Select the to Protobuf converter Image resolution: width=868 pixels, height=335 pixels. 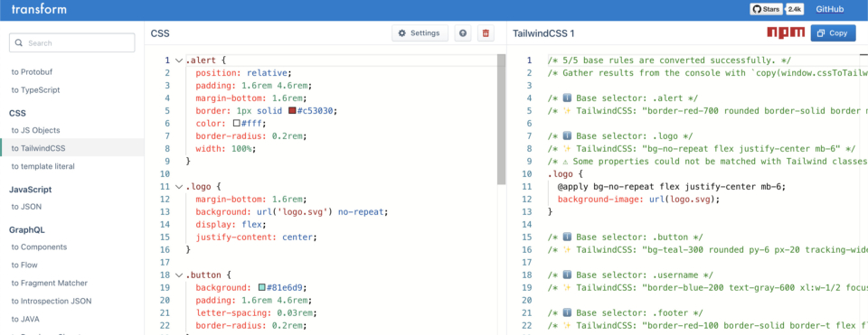(x=33, y=71)
